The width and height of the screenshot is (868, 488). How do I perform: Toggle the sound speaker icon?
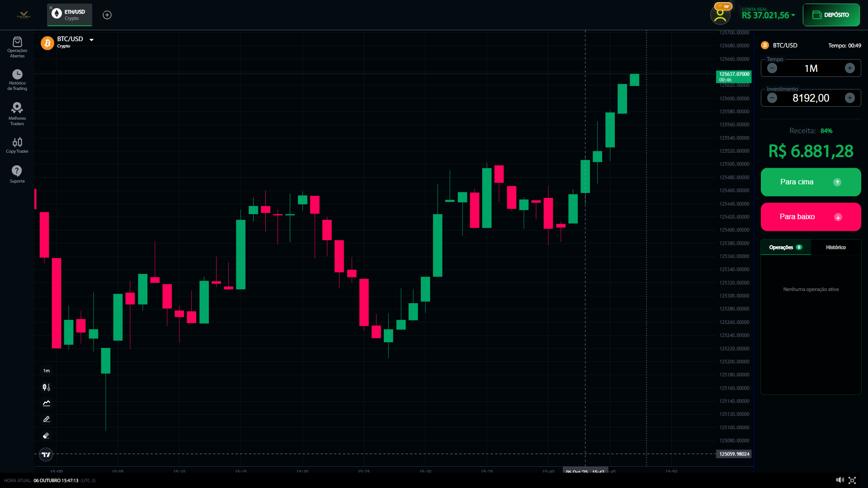point(840,480)
